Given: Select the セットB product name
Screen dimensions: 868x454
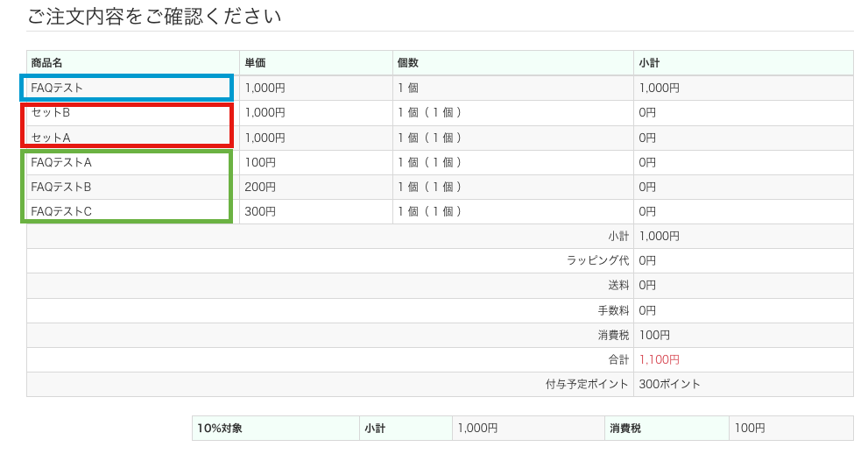Looking at the screenshot, I should click(51, 112).
